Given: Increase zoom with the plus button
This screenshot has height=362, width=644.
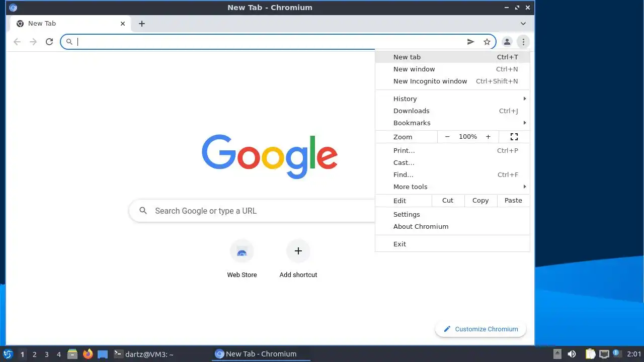Looking at the screenshot, I should point(488,137).
